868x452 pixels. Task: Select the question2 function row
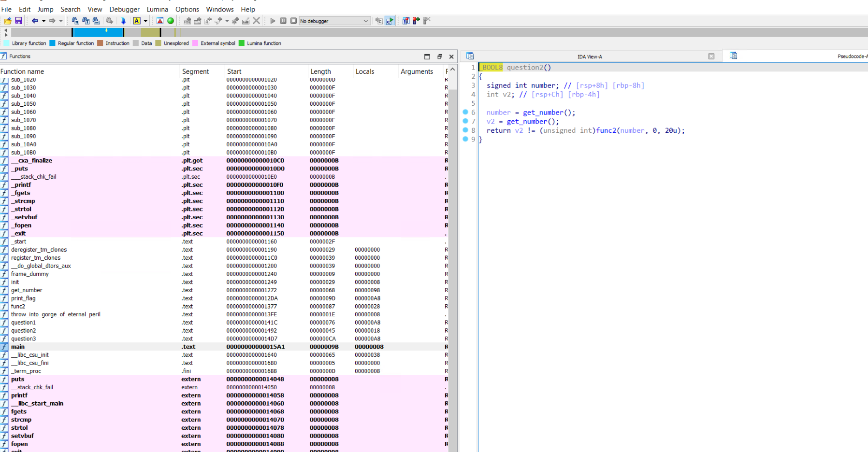(224, 331)
